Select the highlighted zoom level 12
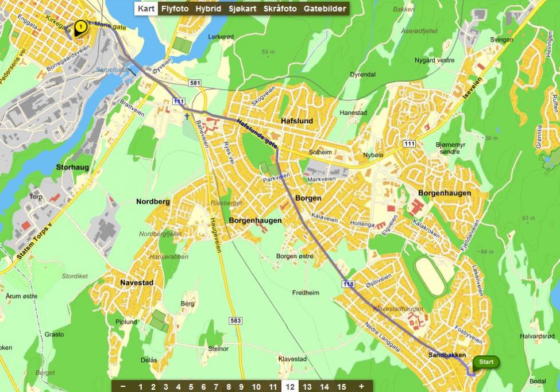The height and width of the screenshot is (392, 560). click(x=290, y=387)
